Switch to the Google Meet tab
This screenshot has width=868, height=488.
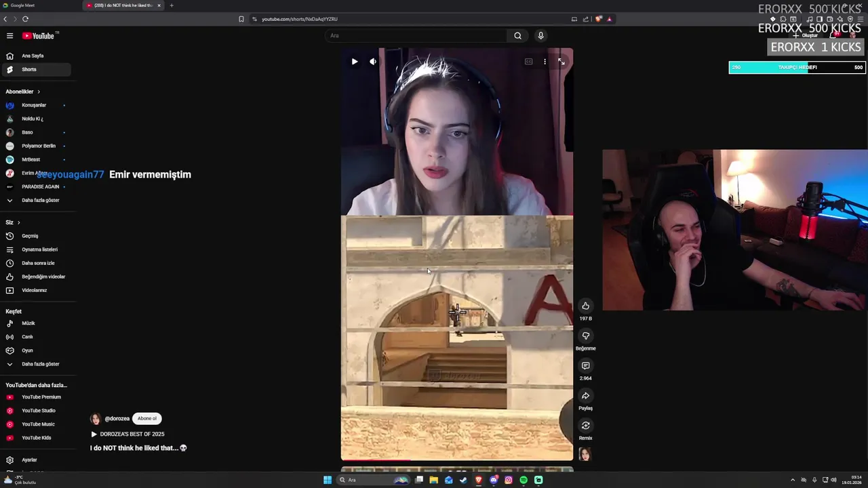(x=41, y=5)
